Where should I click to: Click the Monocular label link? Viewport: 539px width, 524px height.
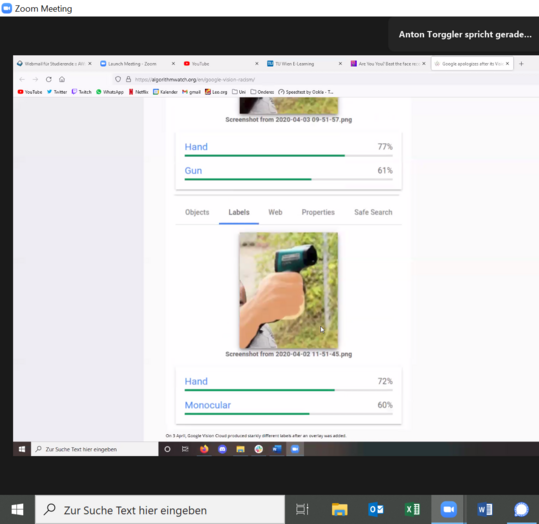tap(208, 405)
